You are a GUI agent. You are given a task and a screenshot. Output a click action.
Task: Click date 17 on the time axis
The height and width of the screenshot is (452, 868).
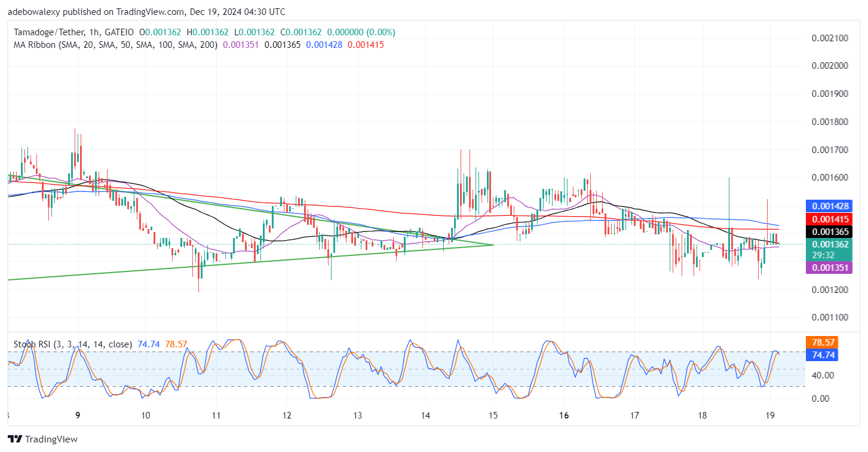tap(634, 415)
